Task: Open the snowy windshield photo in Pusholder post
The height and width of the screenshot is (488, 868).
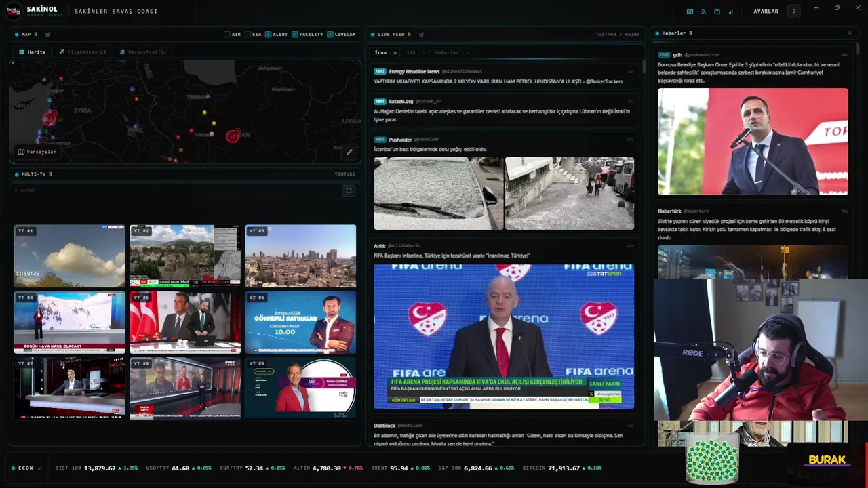Action: (438, 194)
